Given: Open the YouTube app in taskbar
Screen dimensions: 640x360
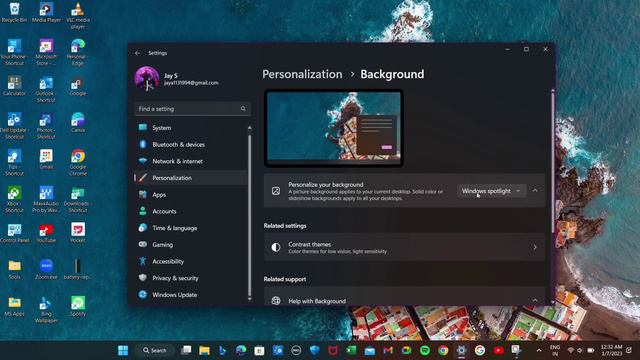Looking at the screenshot, I should coord(498,350).
